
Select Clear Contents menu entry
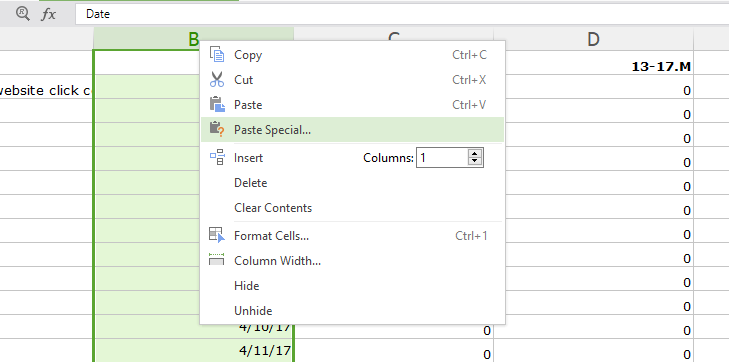point(273,208)
